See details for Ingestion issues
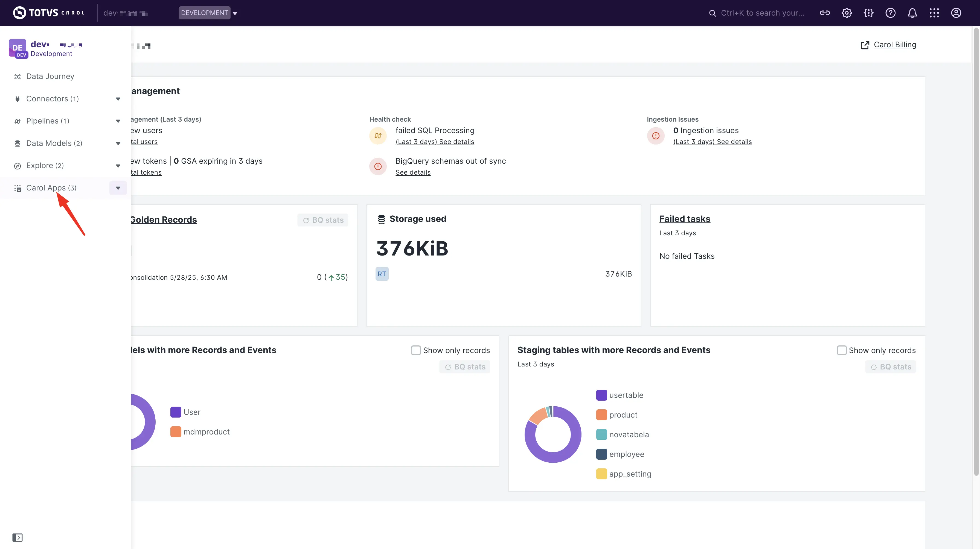This screenshot has height=549, width=980. pos(712,142)
